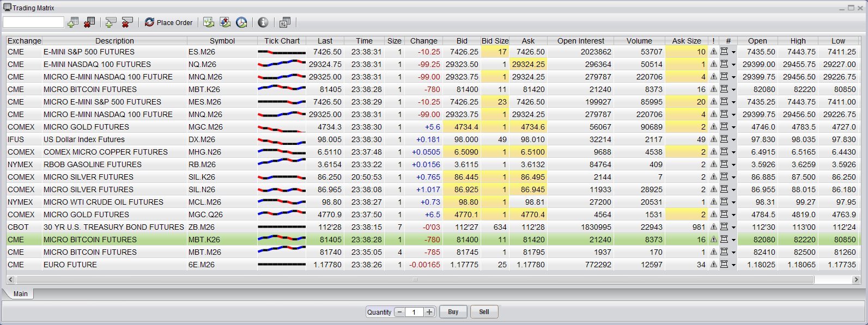The image size is (868, 325).
Task: Click the Buy button
Action: [453, 312]
